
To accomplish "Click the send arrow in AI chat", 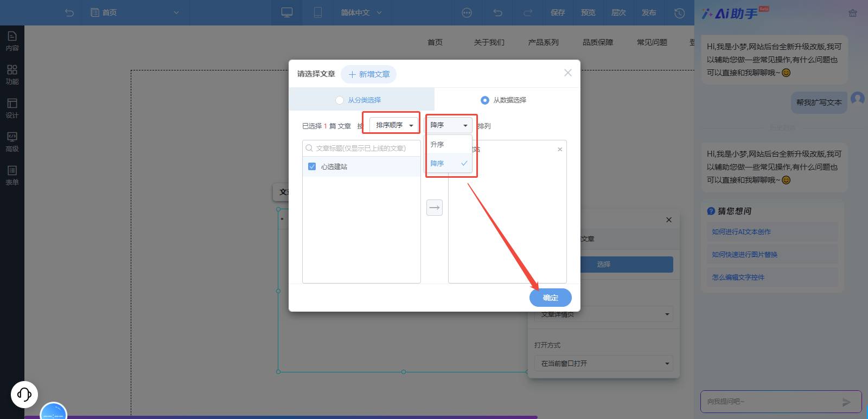I will [x=846, y=402].
